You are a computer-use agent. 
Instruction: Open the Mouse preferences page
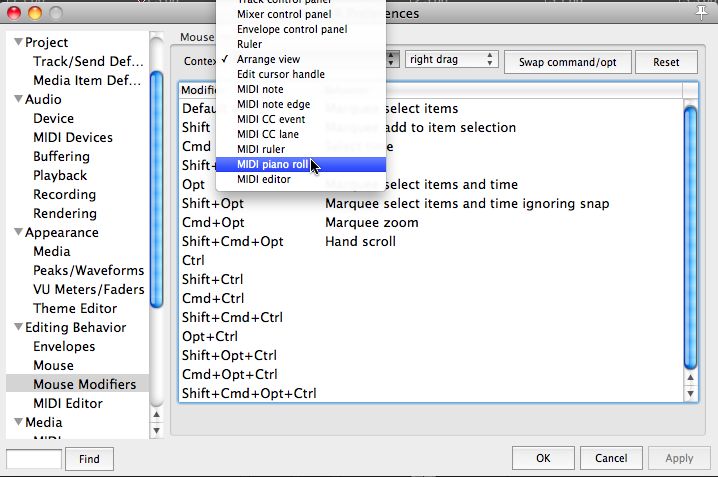(x=54, y=365)
